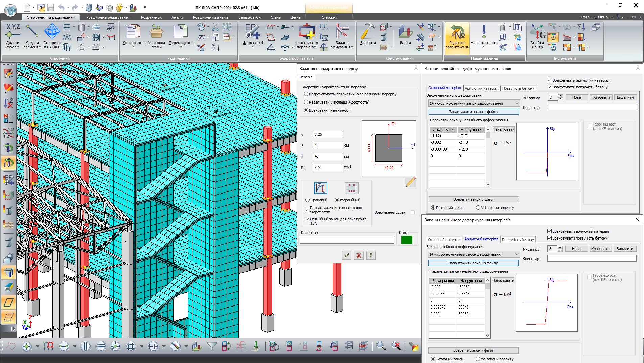The height and width of the screenshot is (363, 644).
Task: Click the pencil edit icon near section preview
Action: point(410,182)
